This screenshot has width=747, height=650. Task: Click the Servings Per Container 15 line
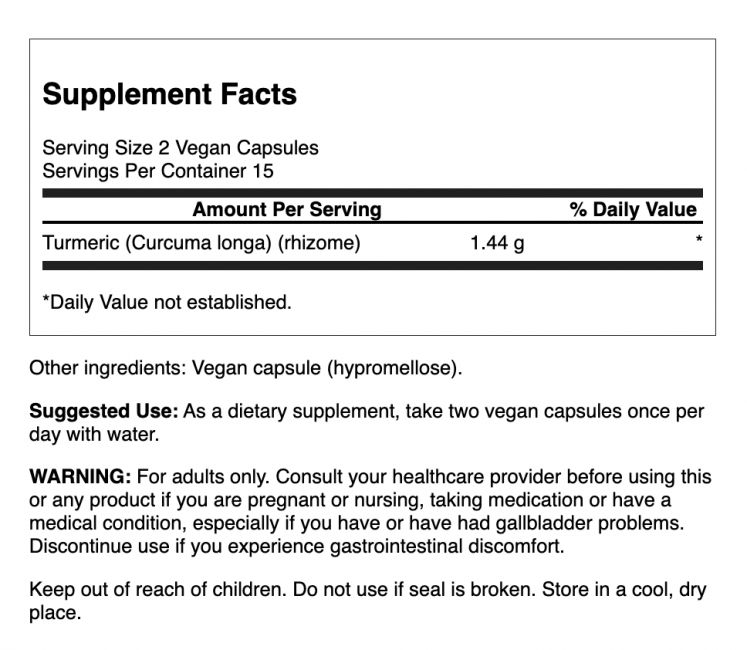coord(157,170)
